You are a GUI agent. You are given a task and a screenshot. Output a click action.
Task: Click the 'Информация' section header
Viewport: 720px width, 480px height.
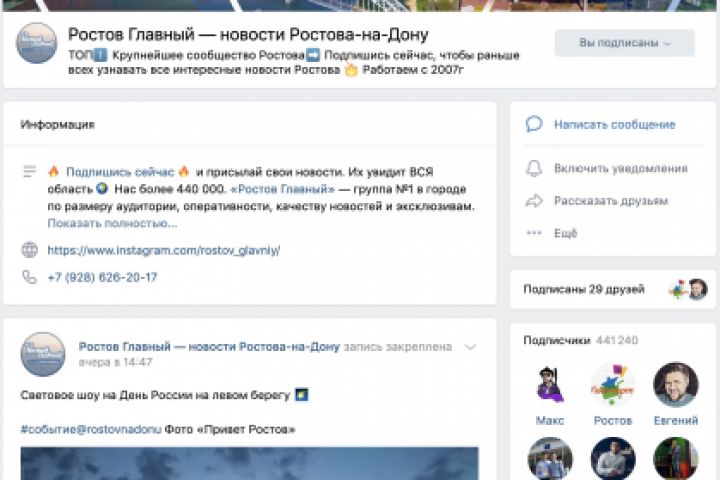57,124
